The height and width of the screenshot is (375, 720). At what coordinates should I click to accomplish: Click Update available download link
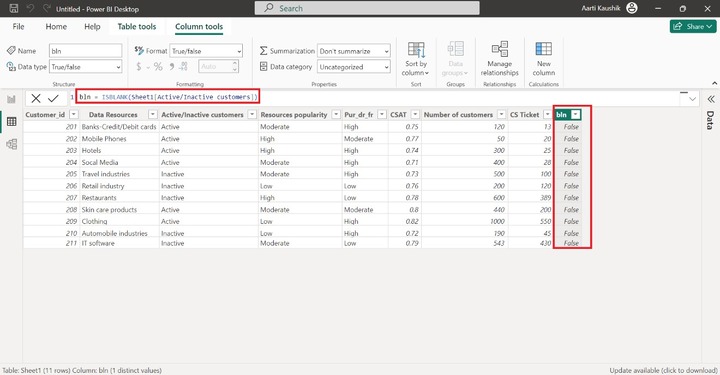663,370
